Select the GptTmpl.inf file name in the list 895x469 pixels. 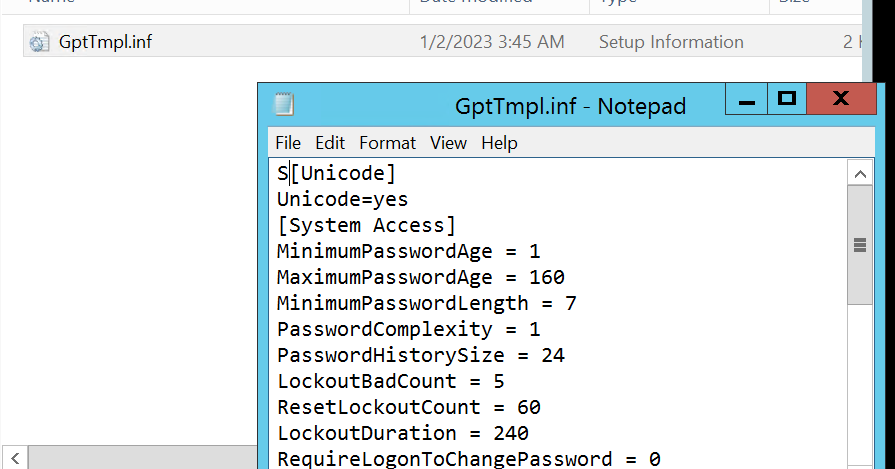105,42
